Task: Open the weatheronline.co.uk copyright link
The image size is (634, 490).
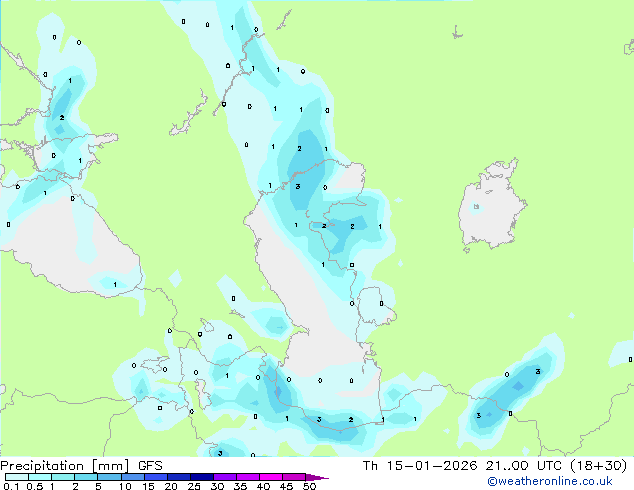Action: coord(550,481)
